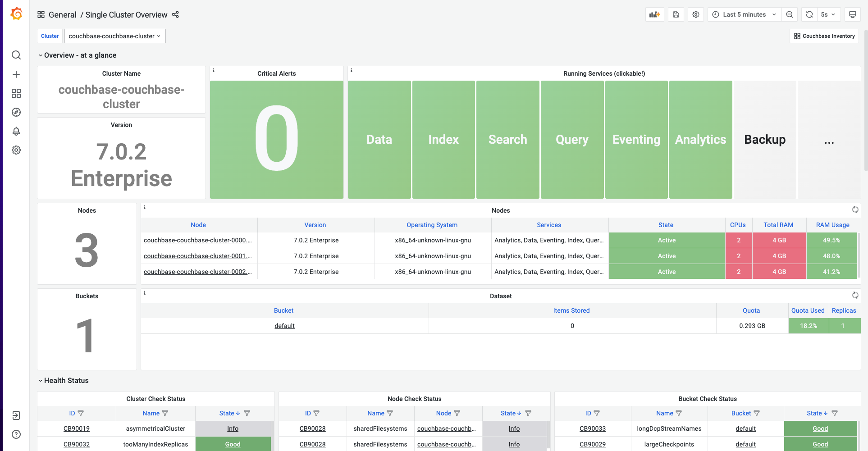The height and width of the screenshot is (451, 868).
Task: Sort Dataset table by Items Stored
Action: [x=571, y=310]
